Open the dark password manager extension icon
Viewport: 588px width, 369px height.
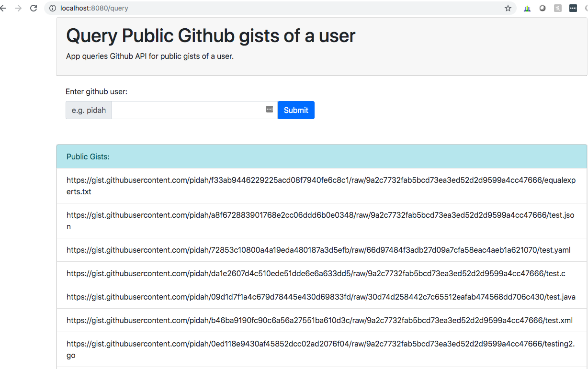(573, 8)
